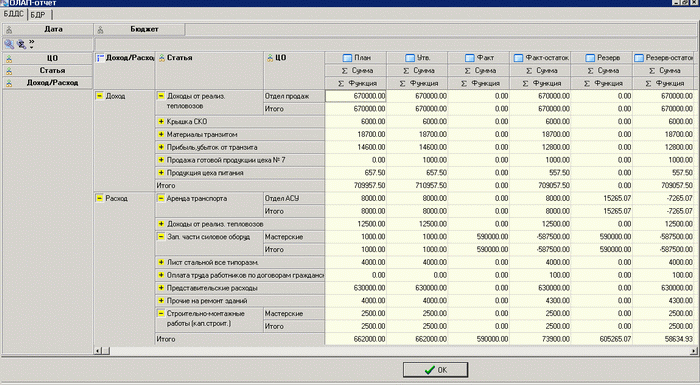Click Функция header under Резерв

click(x=601, y=83)
